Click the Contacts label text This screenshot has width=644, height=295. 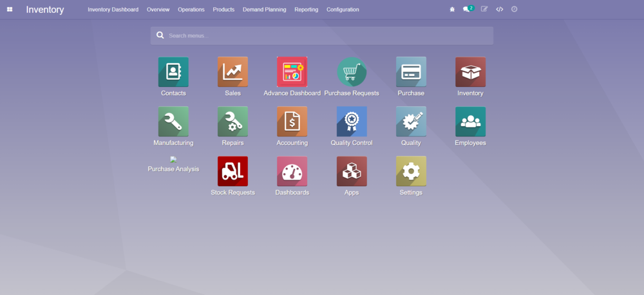tap(173, 93)
